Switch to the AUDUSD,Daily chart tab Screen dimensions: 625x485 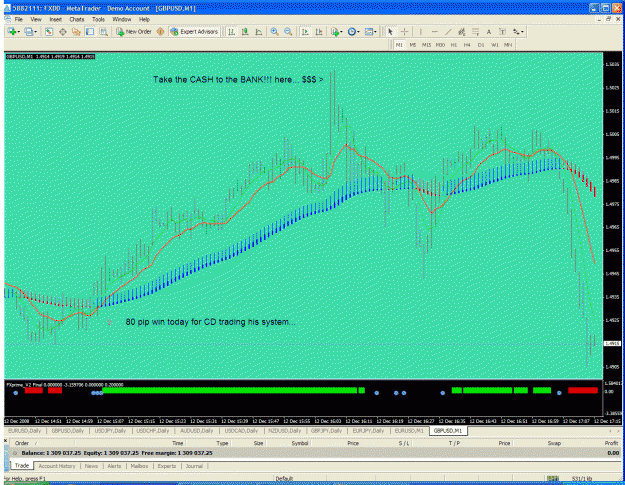tap(197, 431)
